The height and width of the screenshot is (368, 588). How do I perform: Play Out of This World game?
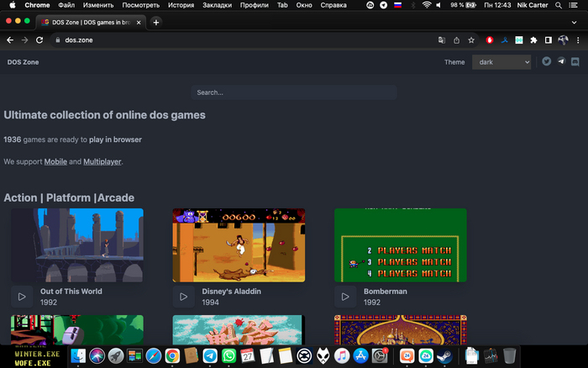(22, 297)
